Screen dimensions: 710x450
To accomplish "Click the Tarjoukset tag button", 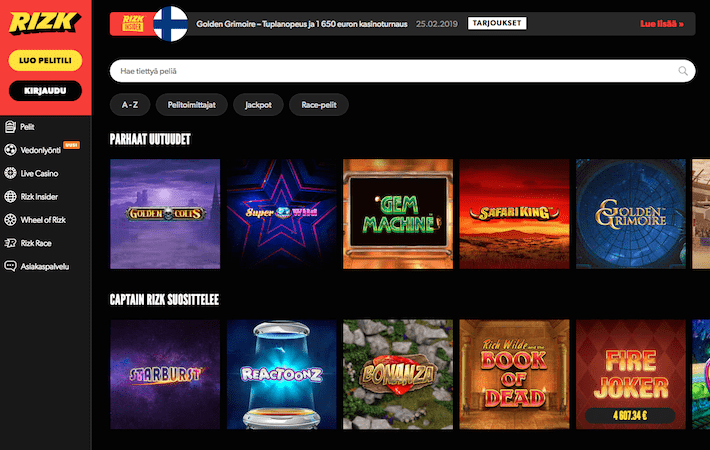I will 497,23.
